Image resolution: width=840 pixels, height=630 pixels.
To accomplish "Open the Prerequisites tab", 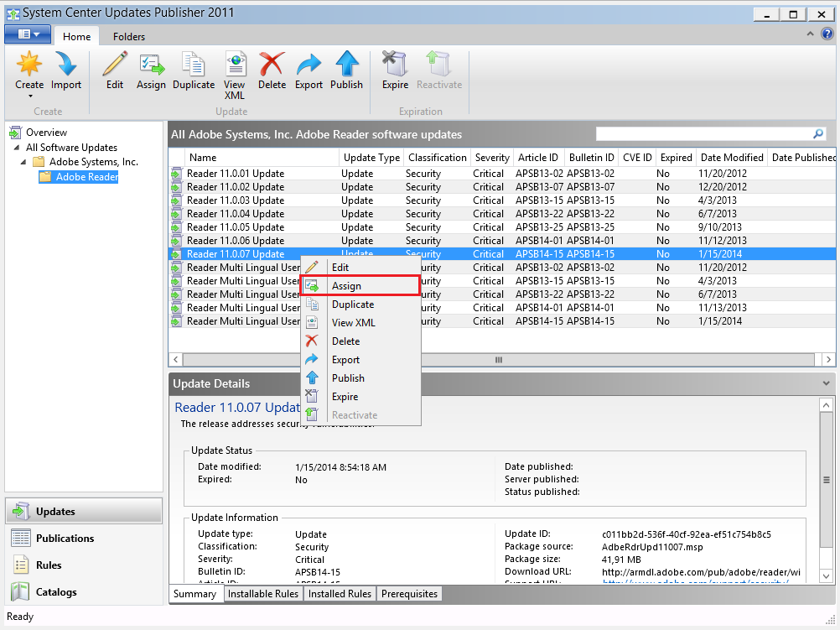I will 409,594.
